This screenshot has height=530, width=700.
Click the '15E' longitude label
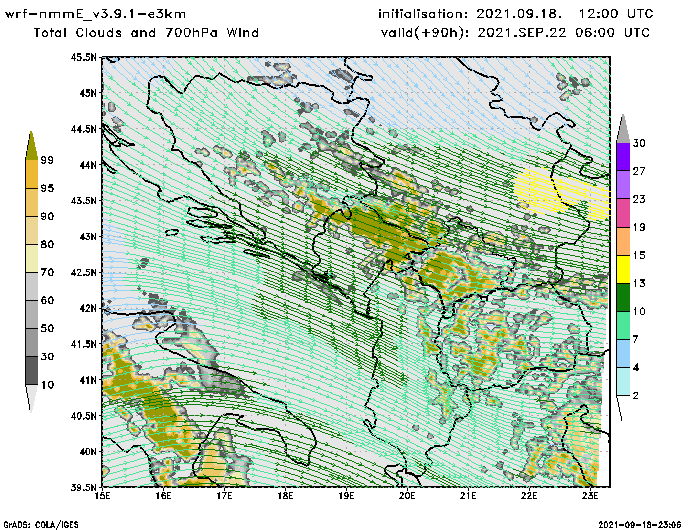(103, 496)
